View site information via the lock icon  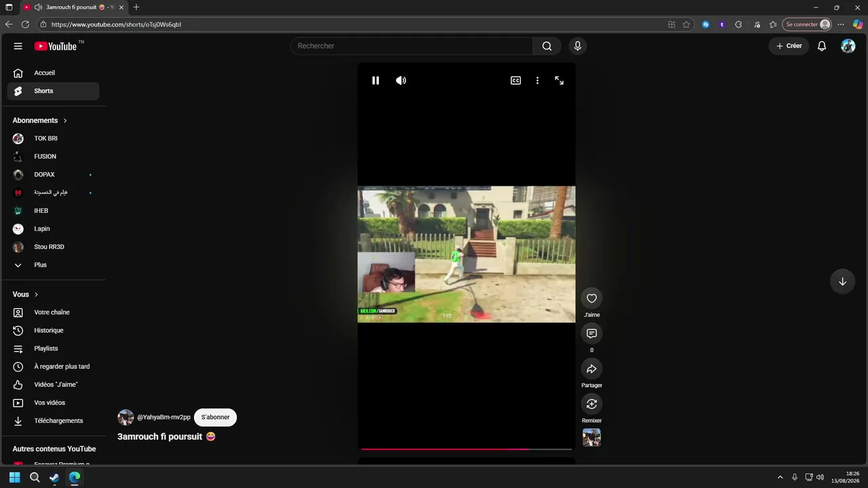click(43, 24)
